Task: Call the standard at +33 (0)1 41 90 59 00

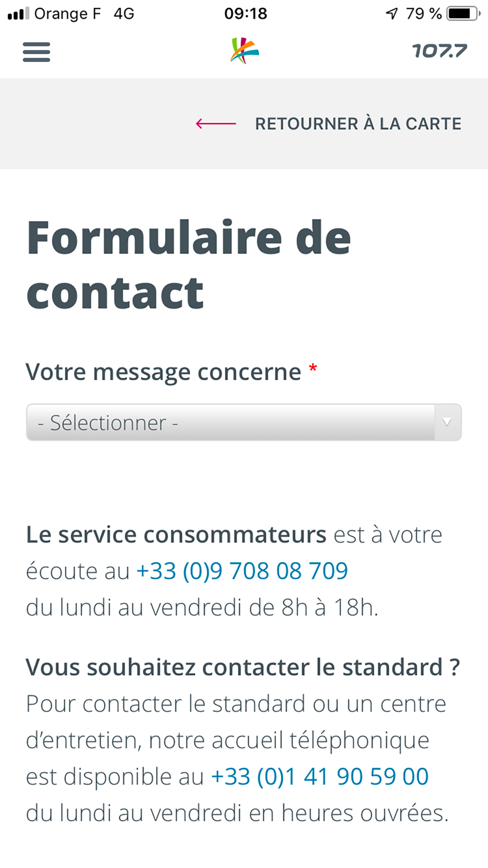Action: coord(320,777)
